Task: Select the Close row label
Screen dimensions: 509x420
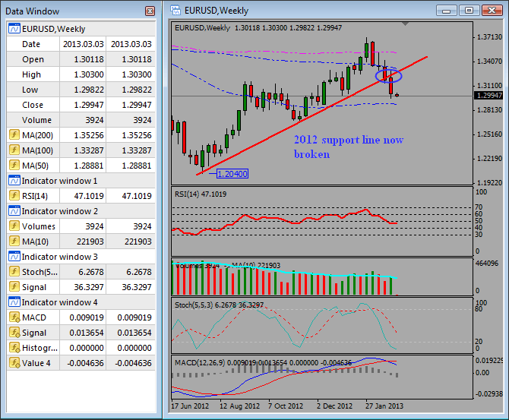Action: 33,105
